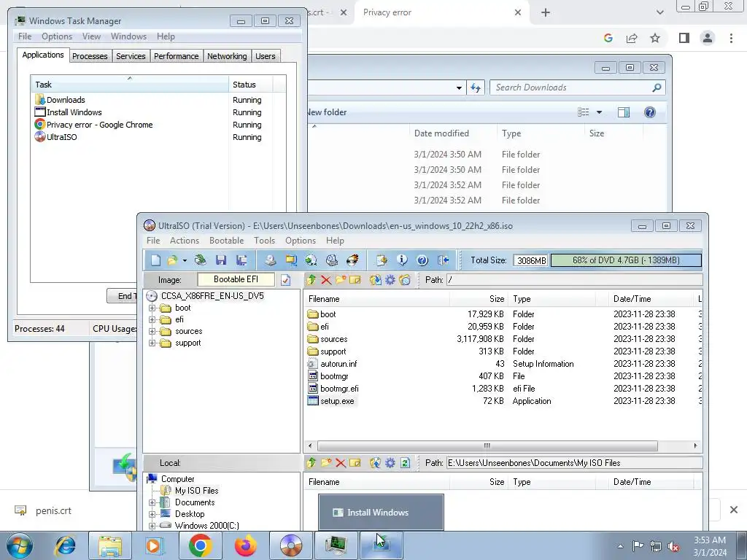Switch to Performance tab in Task Manager
The width and height of the screenshot is (747, 560).
(x=176, y=56)
